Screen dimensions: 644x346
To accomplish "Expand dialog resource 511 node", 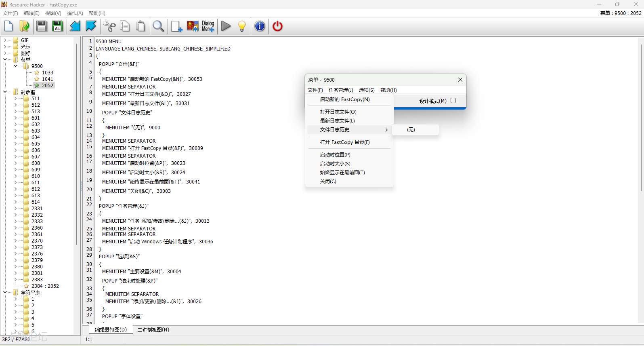I will (x=16, y=99).
